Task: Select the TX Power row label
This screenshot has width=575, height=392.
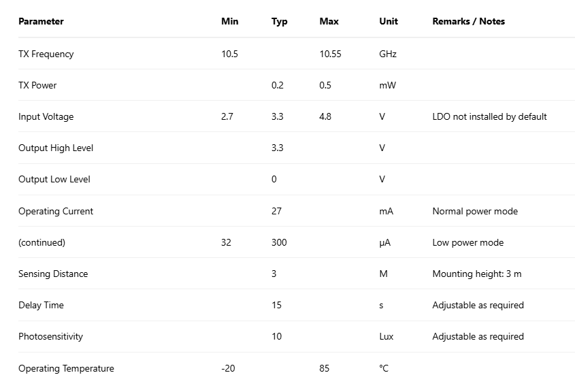Action: [37, 85]
